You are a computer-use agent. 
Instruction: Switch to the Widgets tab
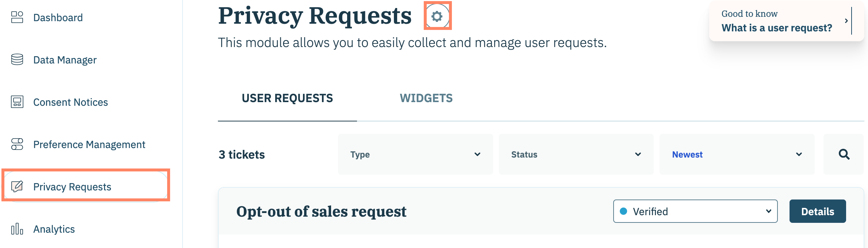426,98
